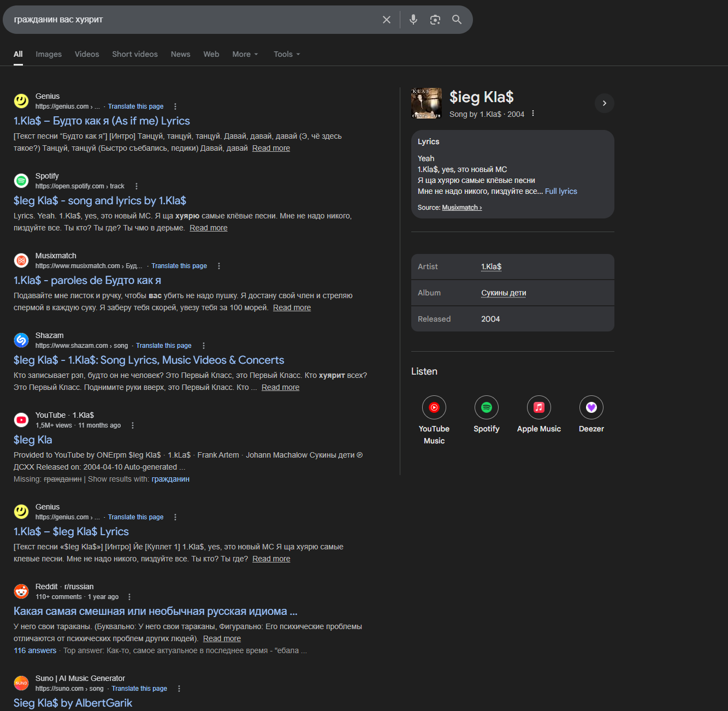
Task: Open '1.Kla$ – Будто как я' Genius result
Action: 102,121
